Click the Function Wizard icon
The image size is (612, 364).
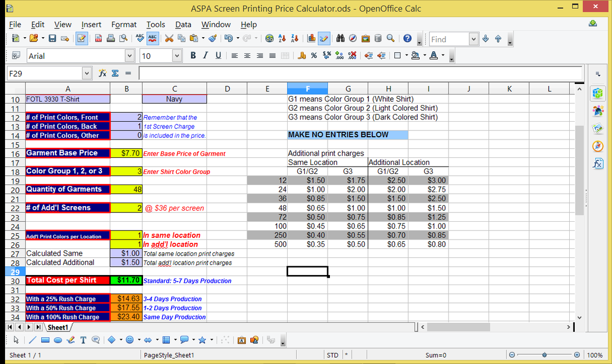tap(102, 73)
